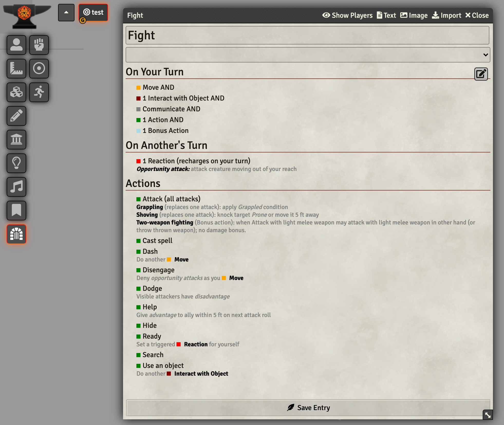Select the Token Controls actor icon

click(x=16, y=45)
